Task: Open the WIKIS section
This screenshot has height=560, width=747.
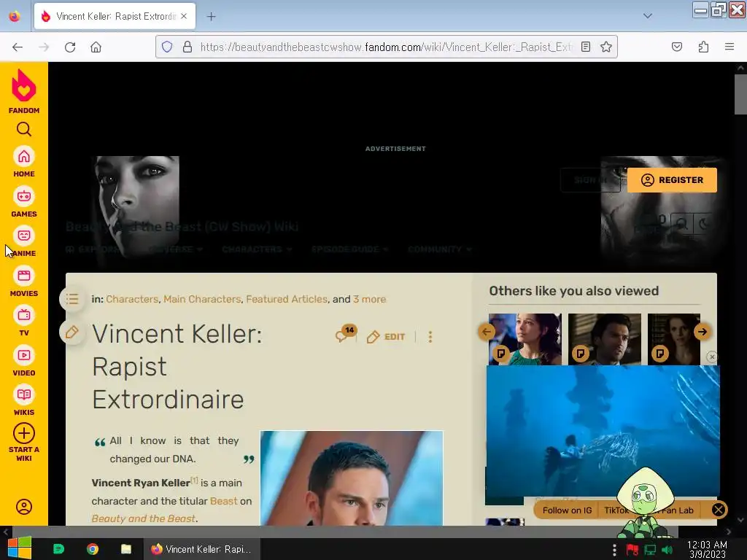Action: [24, 400]
